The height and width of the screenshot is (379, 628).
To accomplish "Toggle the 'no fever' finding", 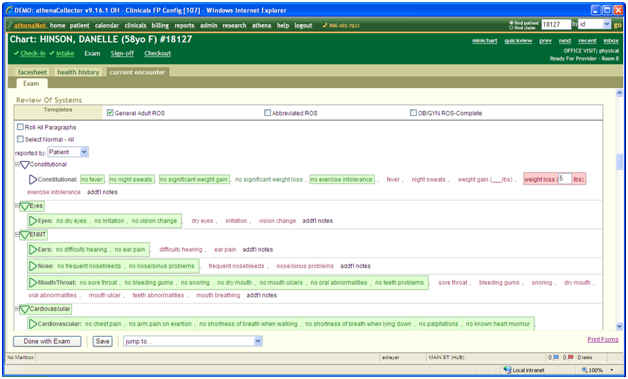I will coord(92,179).
